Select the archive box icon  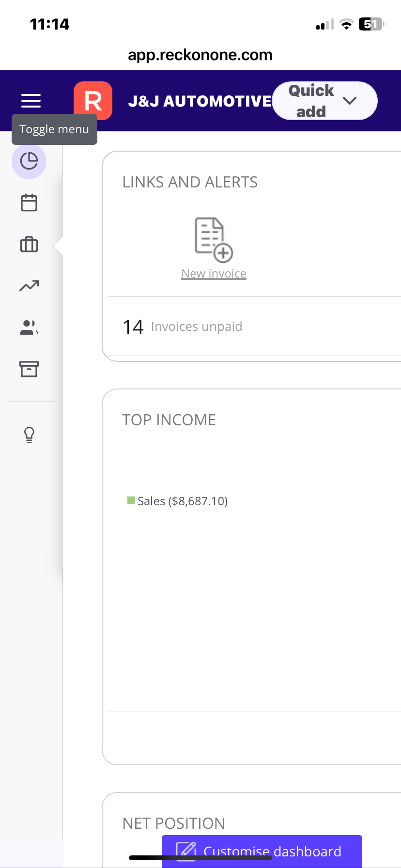29,369
